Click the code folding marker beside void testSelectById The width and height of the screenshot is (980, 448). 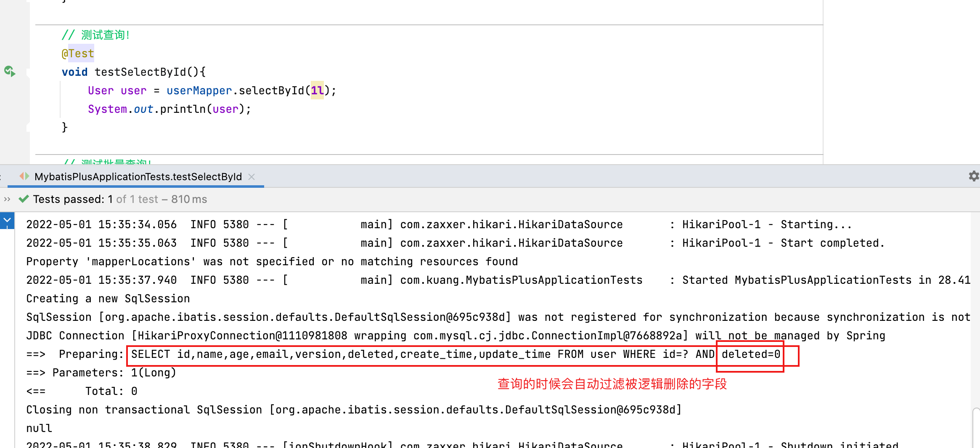pos(28,72)
